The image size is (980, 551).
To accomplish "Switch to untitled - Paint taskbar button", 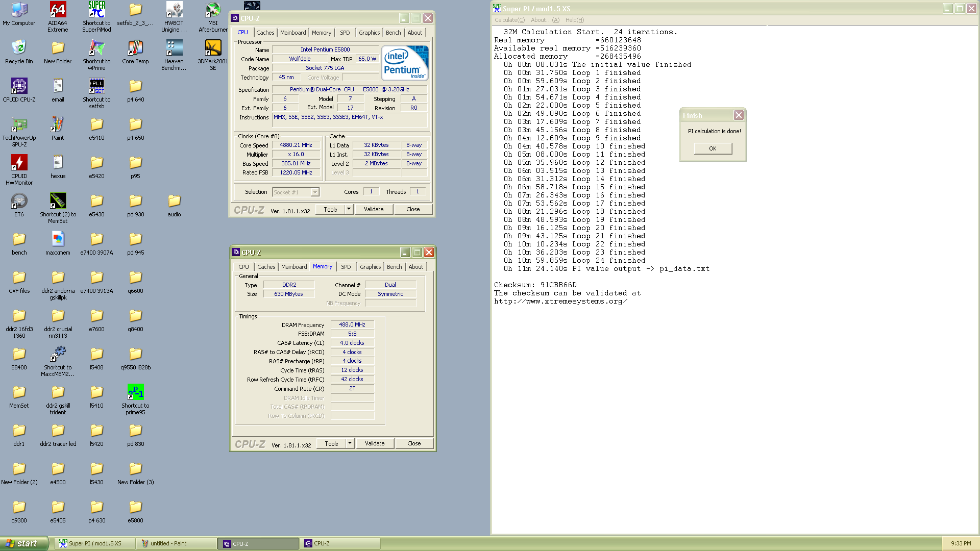I will pyautogui.click(x=176, y=543).
